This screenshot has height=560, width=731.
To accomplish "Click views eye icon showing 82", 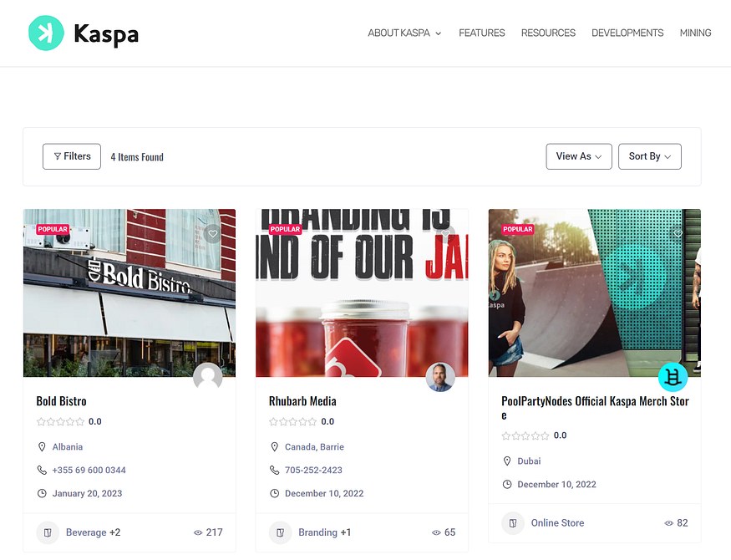I will click(669, 523).
